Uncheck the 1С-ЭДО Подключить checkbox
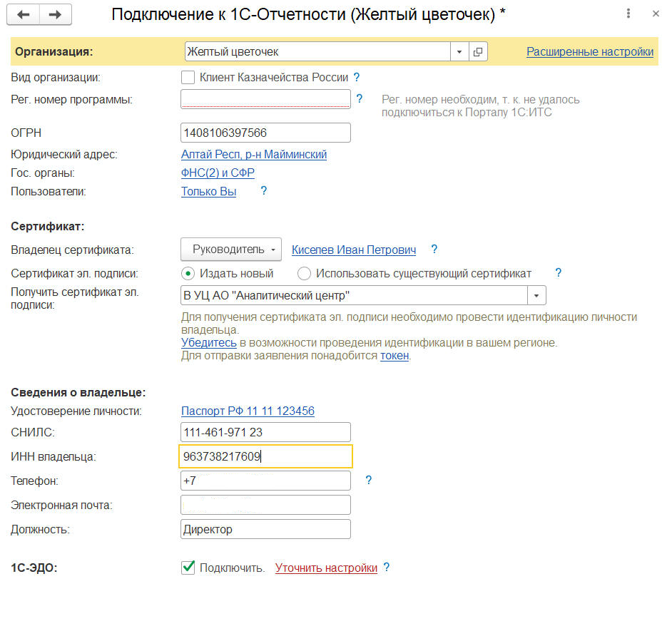This screenshot has height=641, width=672. [188, 568]
